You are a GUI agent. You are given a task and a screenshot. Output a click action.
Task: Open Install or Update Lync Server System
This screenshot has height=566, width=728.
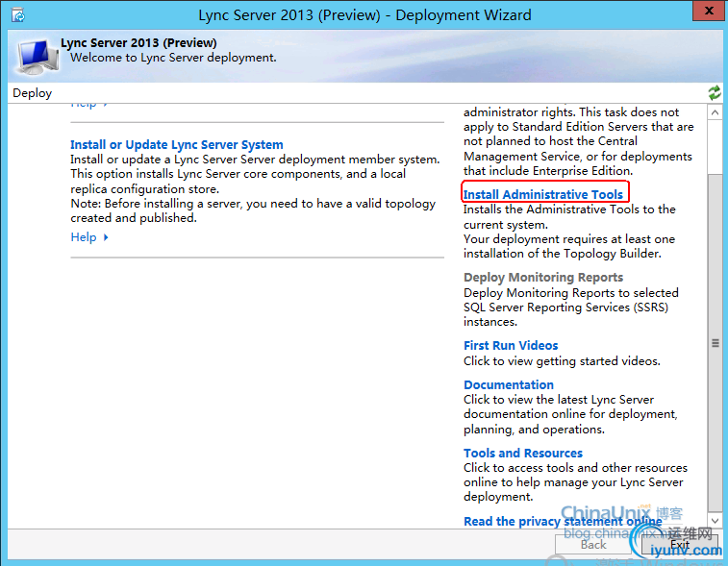[176, 145]
